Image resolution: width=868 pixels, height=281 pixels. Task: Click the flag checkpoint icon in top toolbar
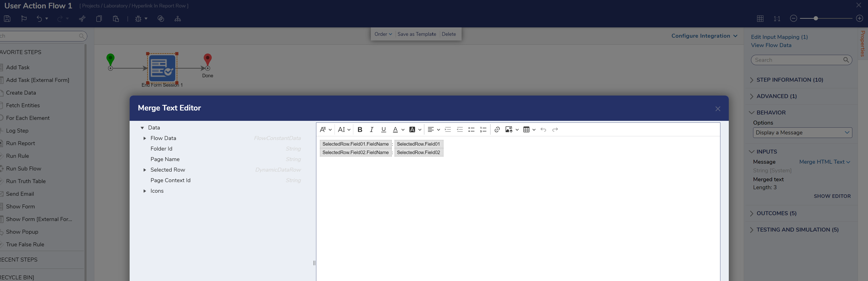tap(24, 19)
